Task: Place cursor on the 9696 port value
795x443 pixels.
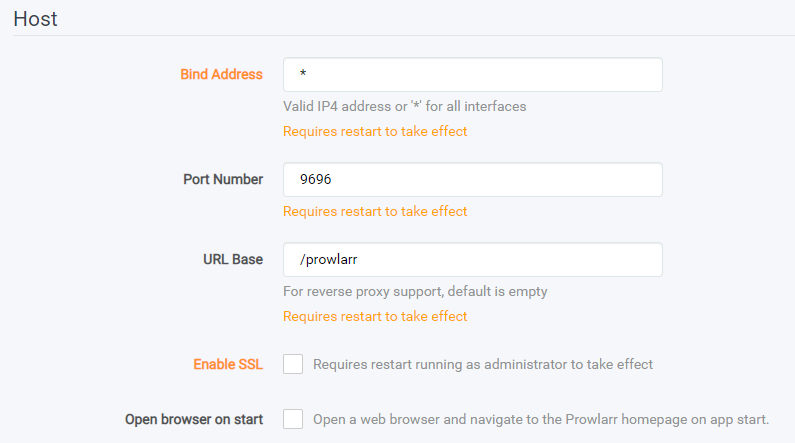Action: 315,179
